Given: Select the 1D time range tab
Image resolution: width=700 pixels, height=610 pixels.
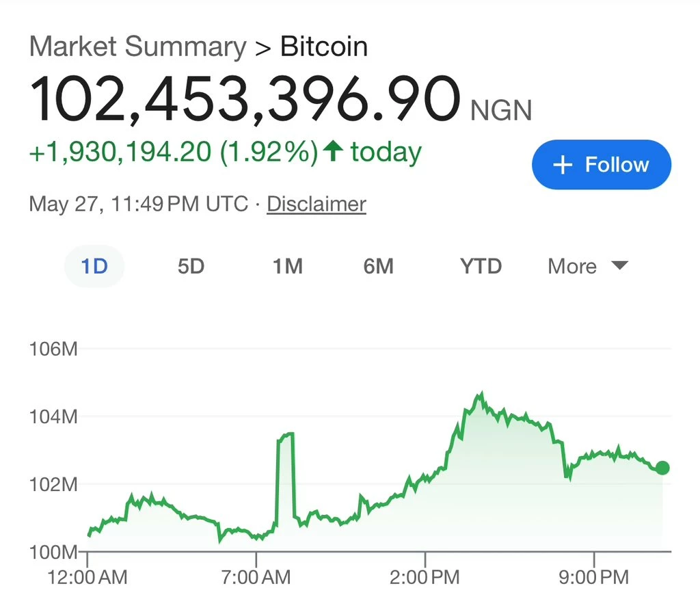Looking at the screenshot, I should click(94, 266).
